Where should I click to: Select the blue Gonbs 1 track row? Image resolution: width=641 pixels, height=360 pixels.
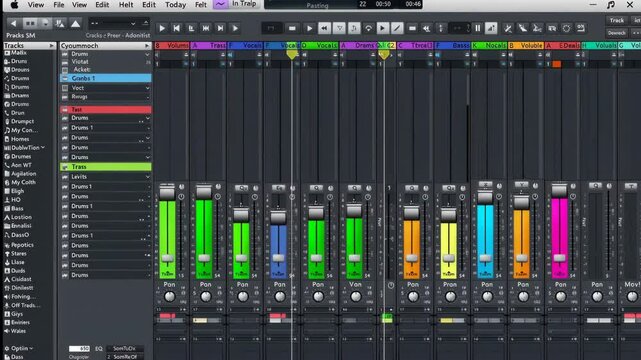pos(106,78)
